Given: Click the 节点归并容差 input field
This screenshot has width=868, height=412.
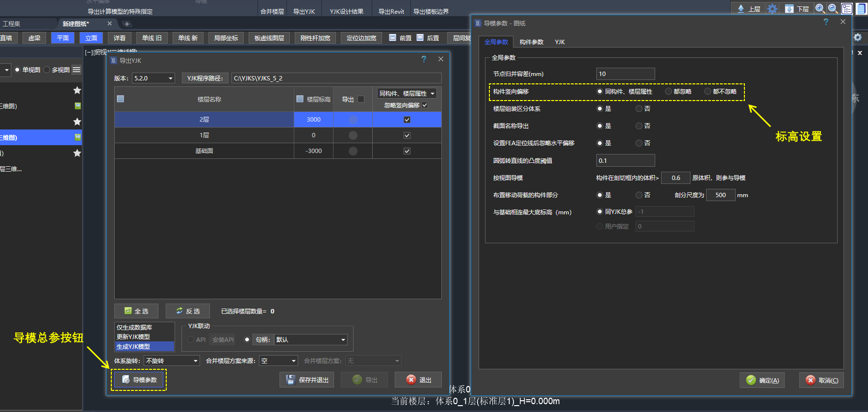Looking at the screenshot, I should click(x=625, y=74).
